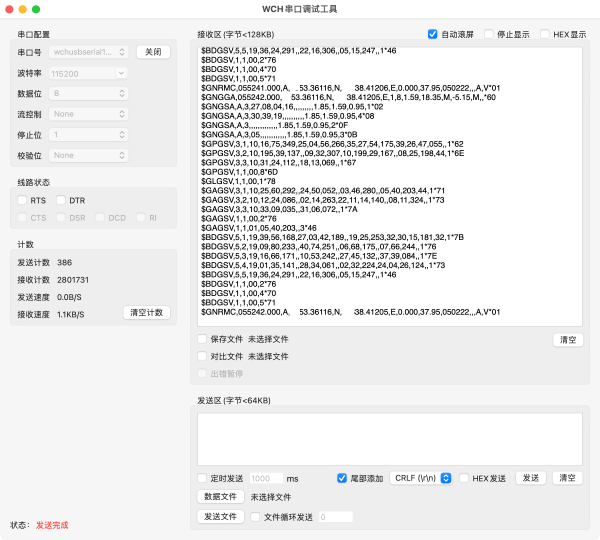Click the 关闭 port button
This screenshot has width=600, height=540.
pyautogui.click(x=153, y=52)
